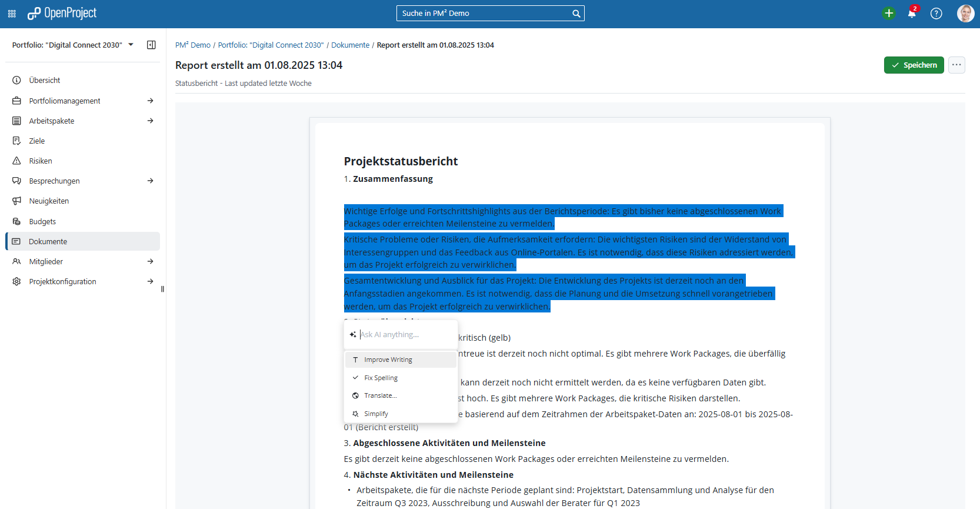Expand the Projektkonfiguration submenu arrow
The height and width of the screenshot is (509, 980).
point(151,281)
